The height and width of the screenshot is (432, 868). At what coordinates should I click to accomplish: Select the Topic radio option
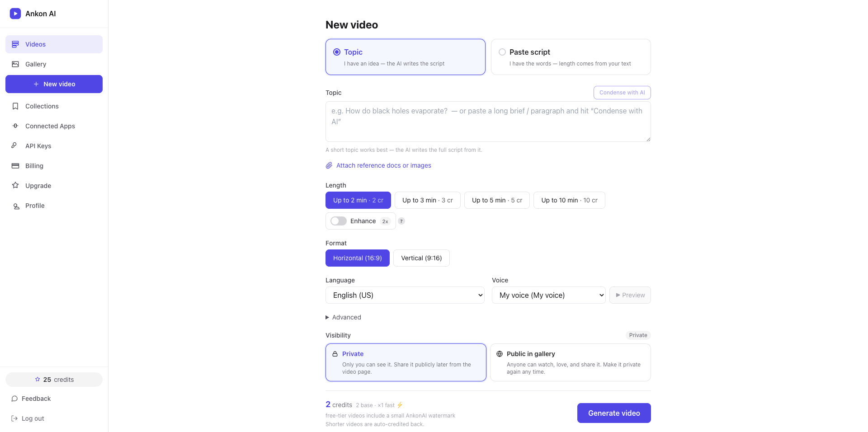click(x=337, y=52)
